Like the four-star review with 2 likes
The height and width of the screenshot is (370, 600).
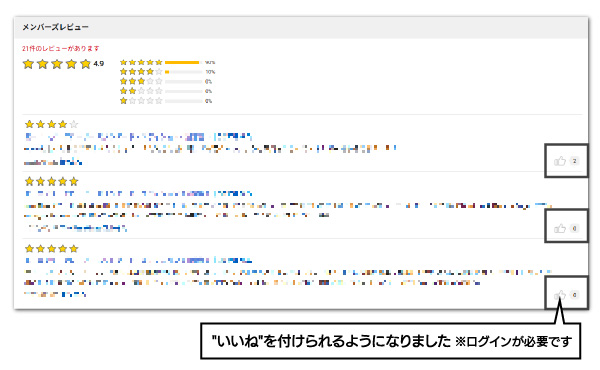(560, 161)
